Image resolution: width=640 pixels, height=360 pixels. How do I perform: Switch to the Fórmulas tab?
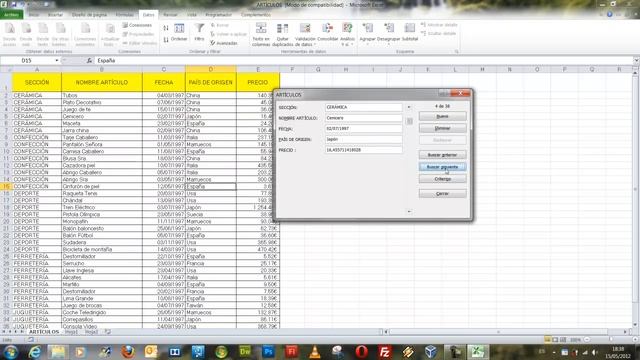pos(124,15)
